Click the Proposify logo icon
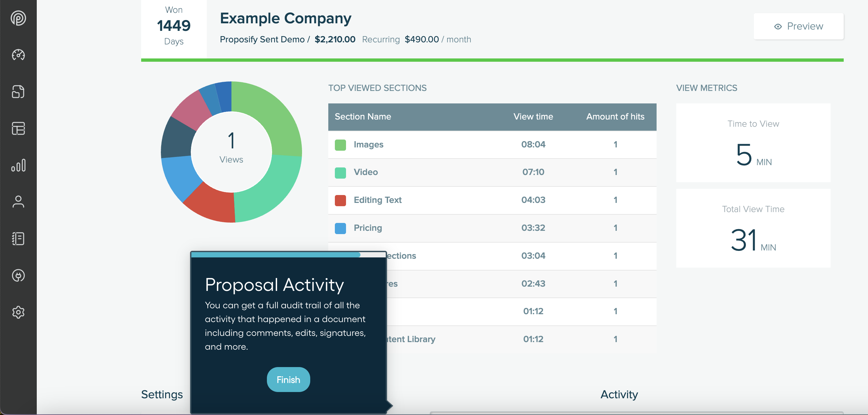 17,18
